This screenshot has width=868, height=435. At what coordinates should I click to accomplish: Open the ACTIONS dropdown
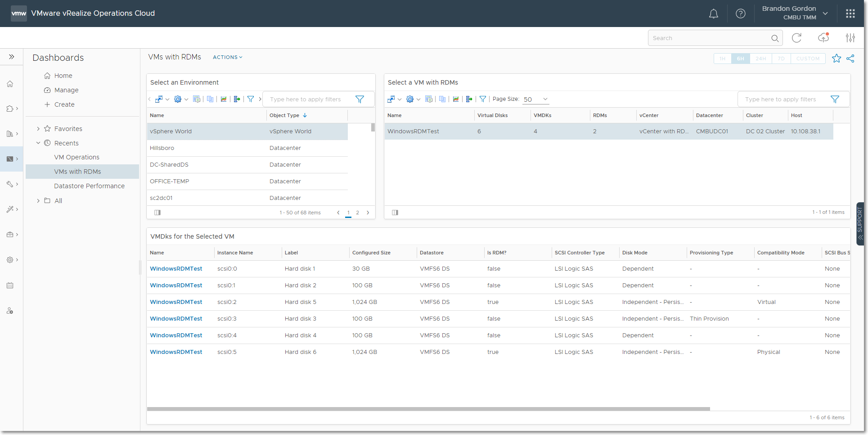tap(228, 57)
